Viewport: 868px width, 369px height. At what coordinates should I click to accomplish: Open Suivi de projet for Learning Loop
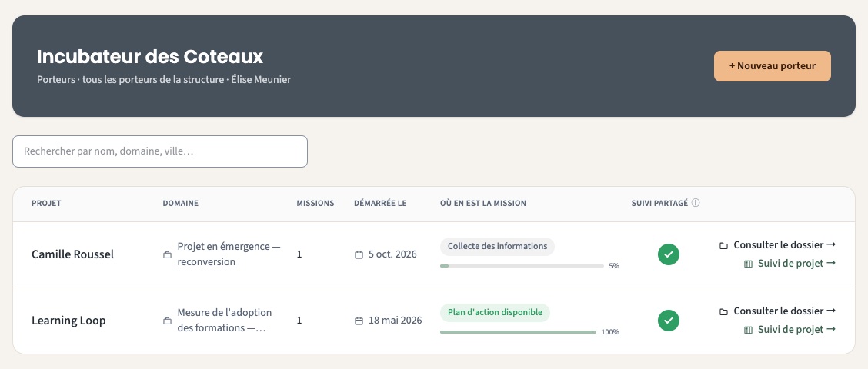(790, 330)
